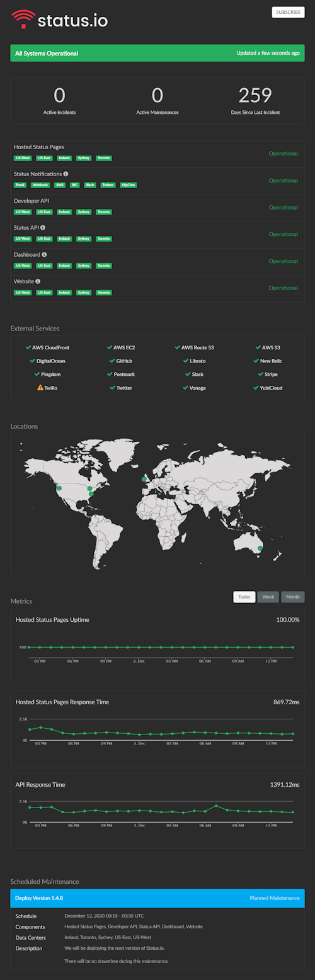Click the SMS tag under Status Notifications
Viewport: 315px width, 980px height.
[x=60, y=185]
